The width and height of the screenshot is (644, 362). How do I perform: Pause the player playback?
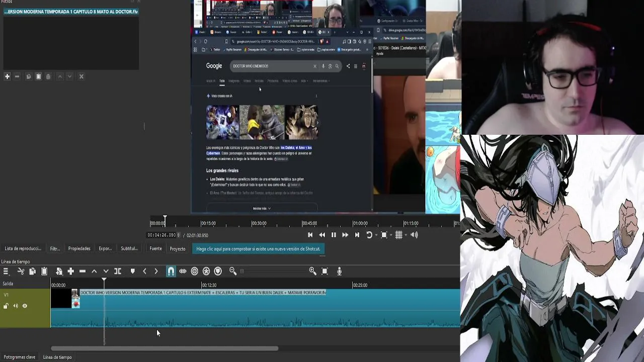[334, 235]
